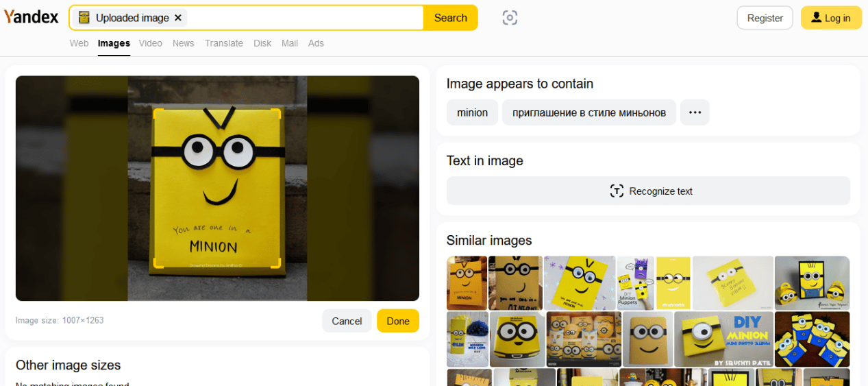Switch to the Web tab
Screen dimensions: 868x386
point(79,43)
